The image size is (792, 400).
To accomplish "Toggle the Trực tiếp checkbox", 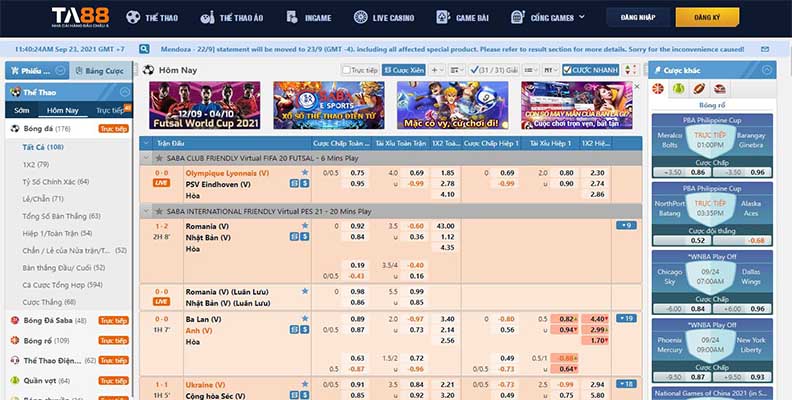I will coord(346,70).
